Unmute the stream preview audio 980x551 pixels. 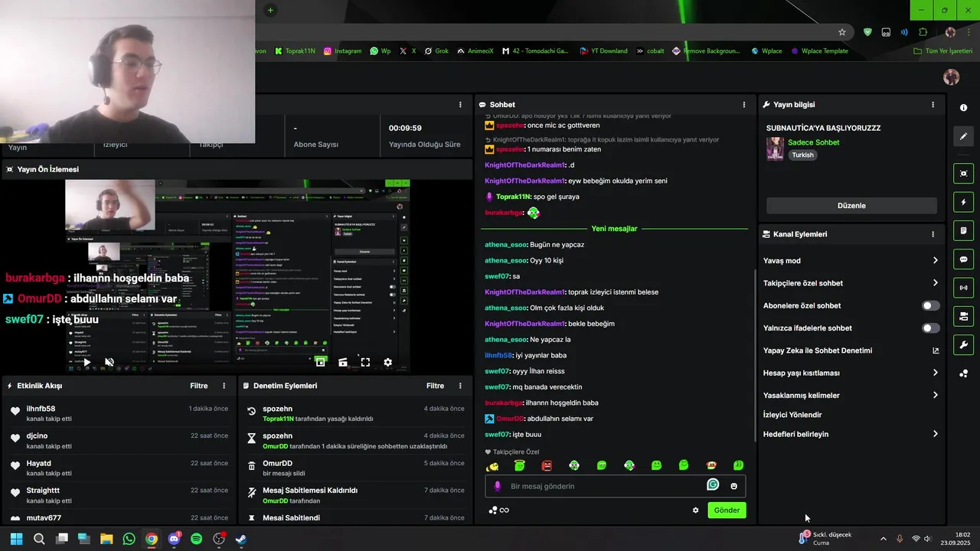(109, 362)
